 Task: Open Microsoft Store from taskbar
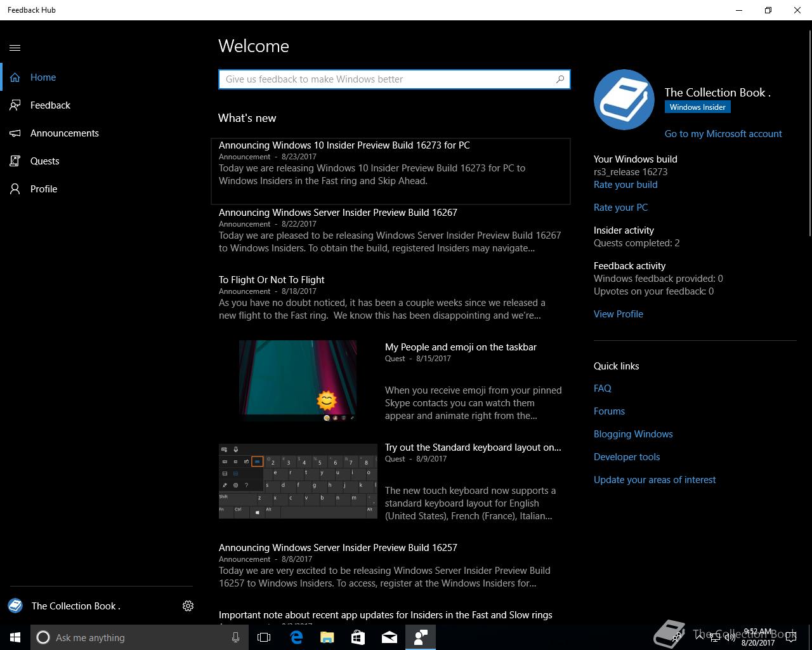[x=358, y=637]
